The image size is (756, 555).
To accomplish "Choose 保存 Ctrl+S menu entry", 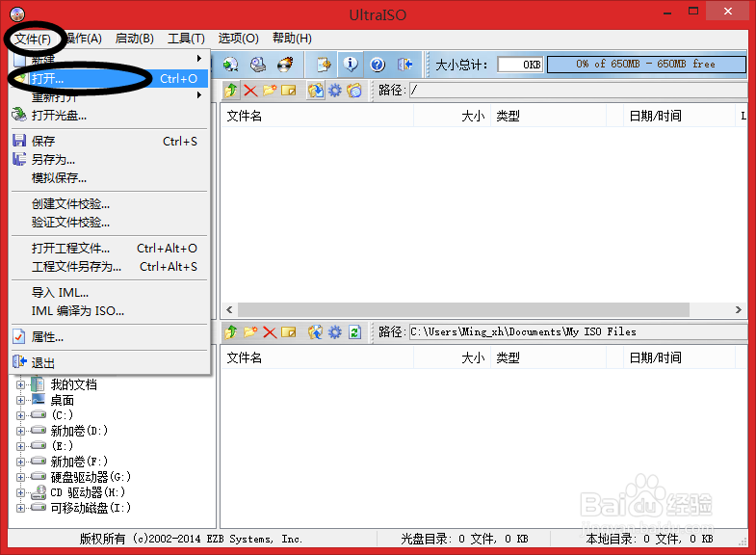I will [110, 142].
